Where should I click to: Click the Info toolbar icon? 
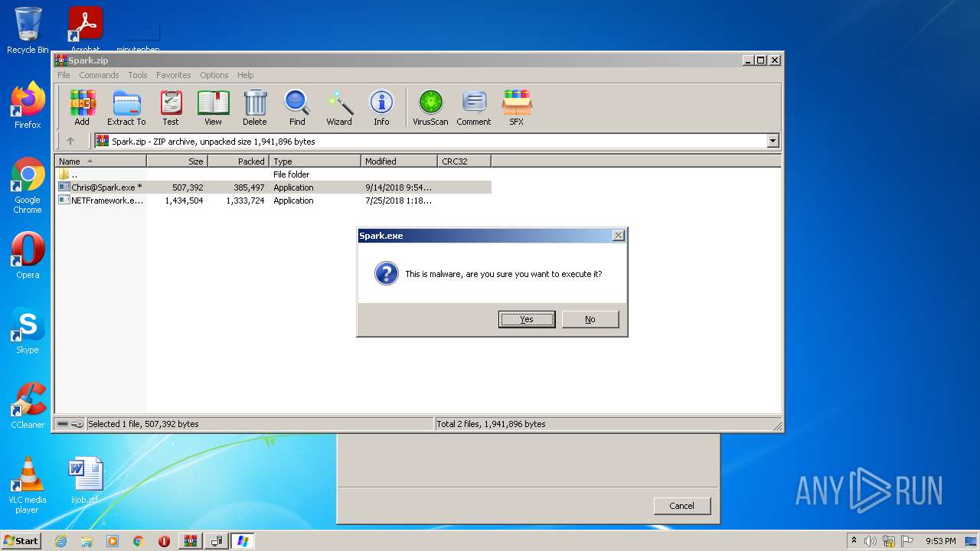click(x=381, y=107)
